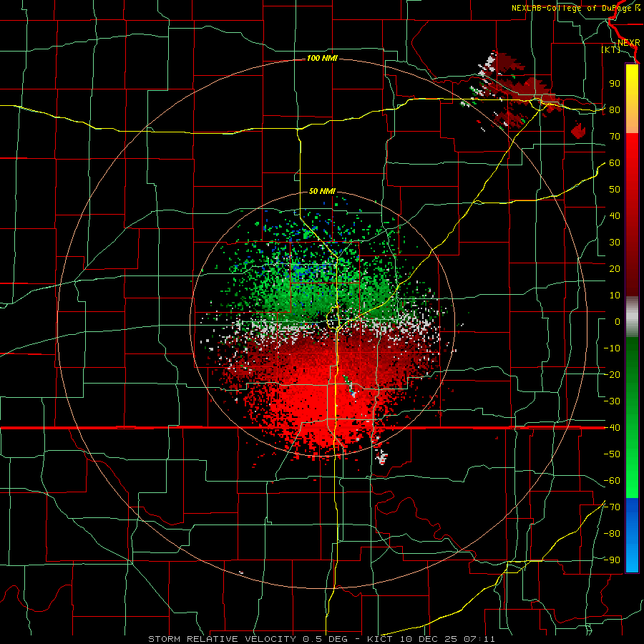Click the 0.5 DEG elevation text in caption
Image resolution: width=644 pixels, height=644 pixels.
point(326,639)
